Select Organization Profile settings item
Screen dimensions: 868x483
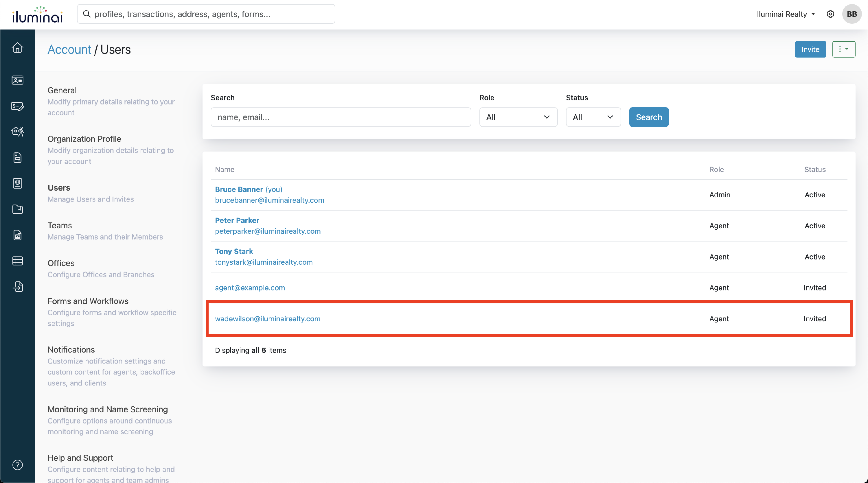[84, 139]
